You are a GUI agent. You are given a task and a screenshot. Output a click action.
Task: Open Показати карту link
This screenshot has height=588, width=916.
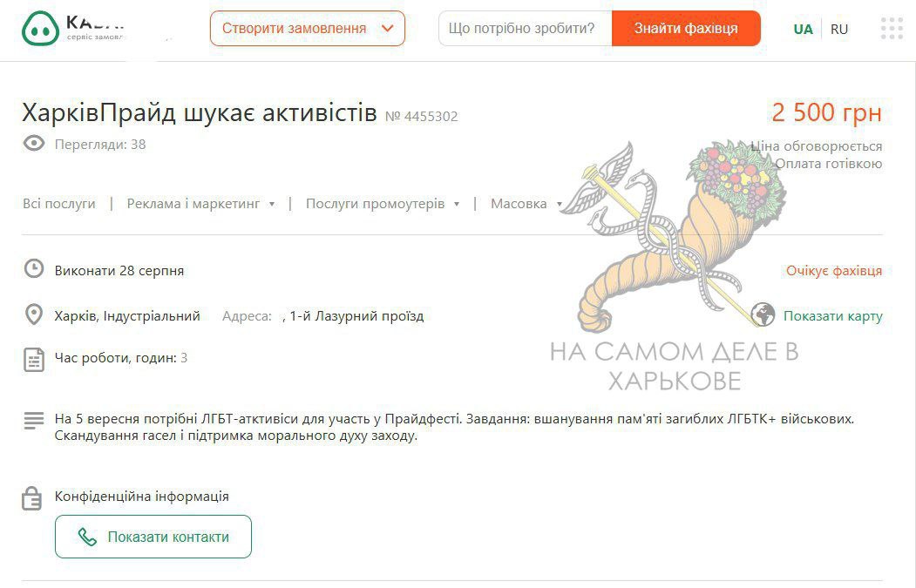click(832, 316)
